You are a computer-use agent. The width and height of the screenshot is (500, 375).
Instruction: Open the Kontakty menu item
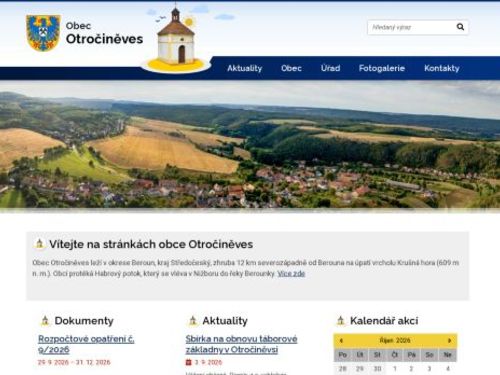[442, 68]
